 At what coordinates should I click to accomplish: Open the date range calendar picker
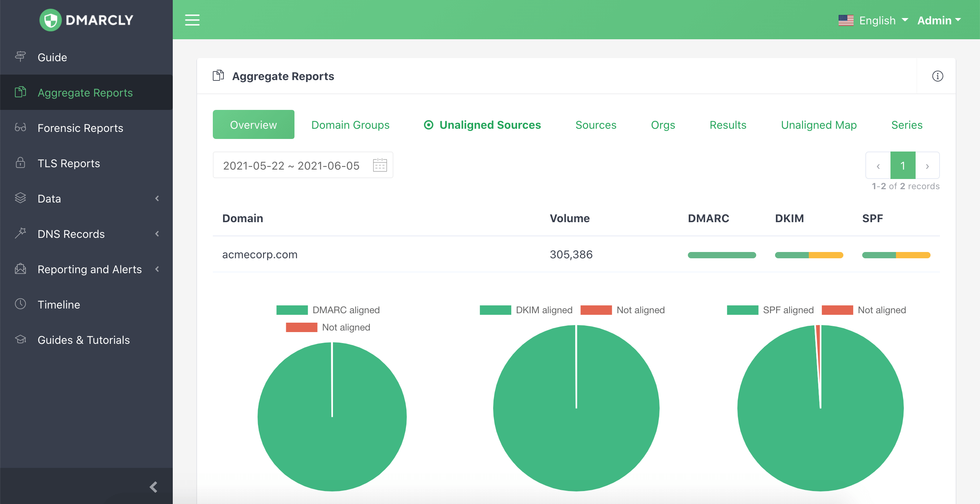379,166
